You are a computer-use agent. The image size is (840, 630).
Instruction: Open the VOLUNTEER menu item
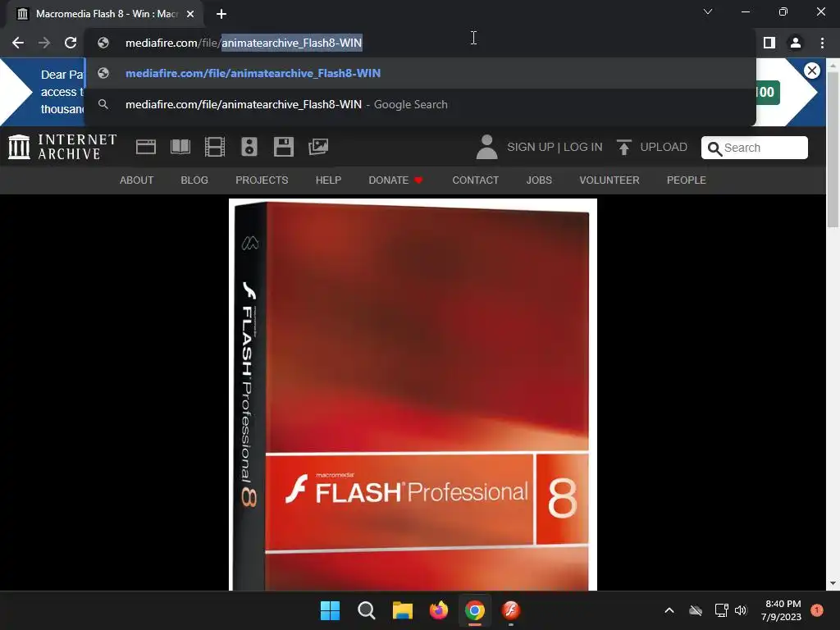click(x=609, y=180)
